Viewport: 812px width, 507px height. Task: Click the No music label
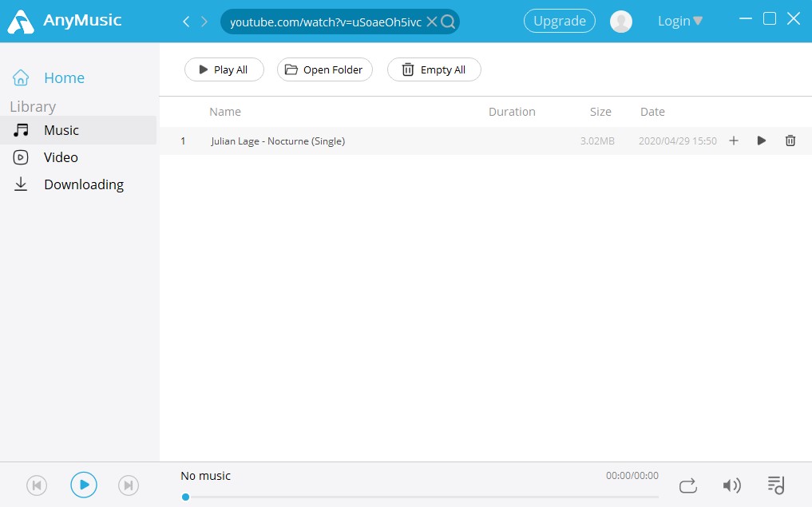(x=205, y=476)
